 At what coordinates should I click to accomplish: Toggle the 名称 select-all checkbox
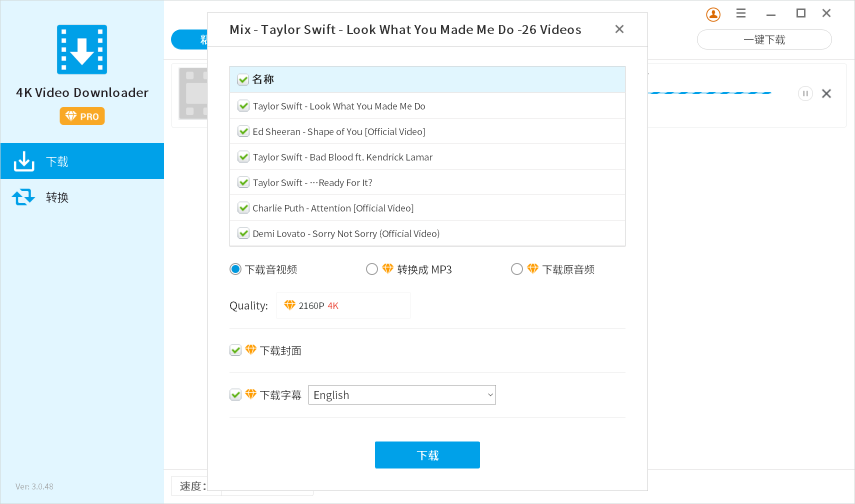pos(243,79)
